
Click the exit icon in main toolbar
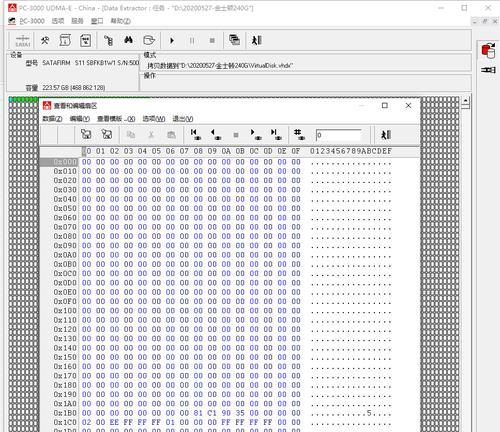(257, 40)
